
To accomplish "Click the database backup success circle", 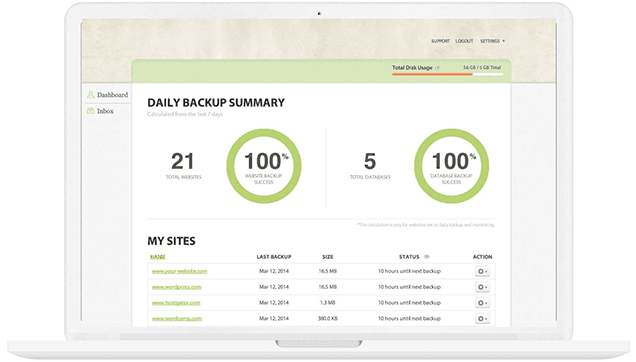I will [451, 166].
